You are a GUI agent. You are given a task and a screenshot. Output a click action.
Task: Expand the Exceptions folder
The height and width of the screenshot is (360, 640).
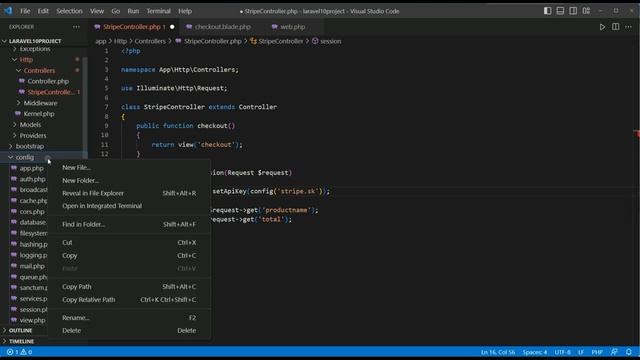(35, 49)
